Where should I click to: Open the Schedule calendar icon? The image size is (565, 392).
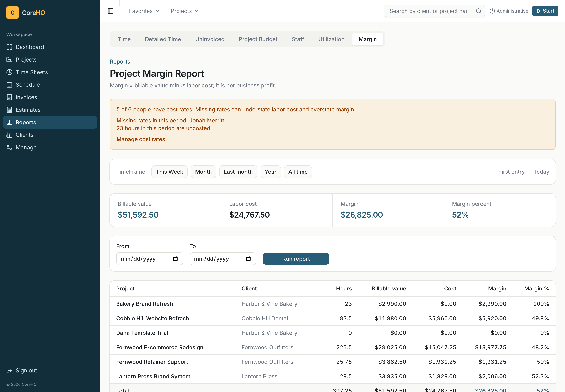point(9,84)
